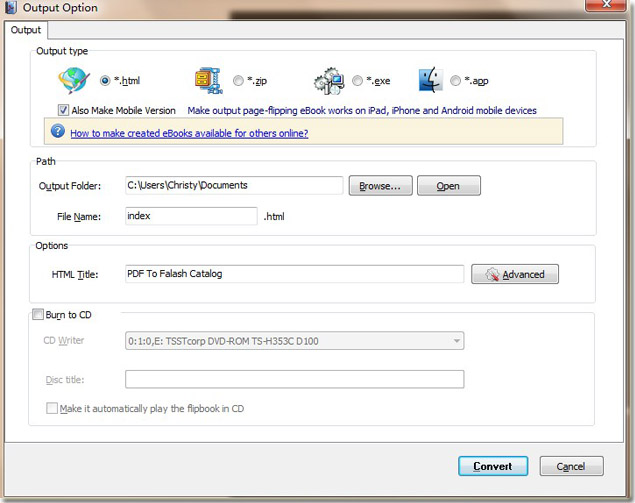Open link about making eBooks available online

189,133
